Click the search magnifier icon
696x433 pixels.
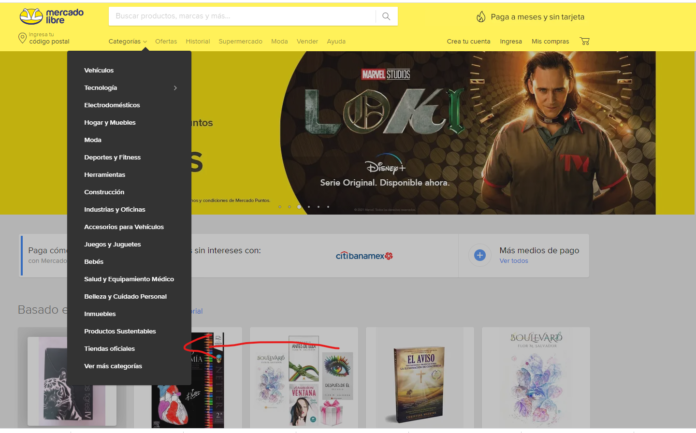pos(386,16)
